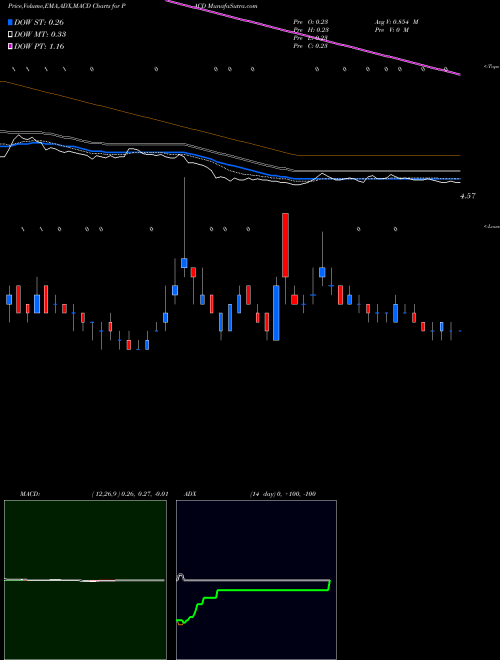Viewport: 500px width, 660px height.
Task: Click the ADX panel heading label
Action: tap(190, 494)
